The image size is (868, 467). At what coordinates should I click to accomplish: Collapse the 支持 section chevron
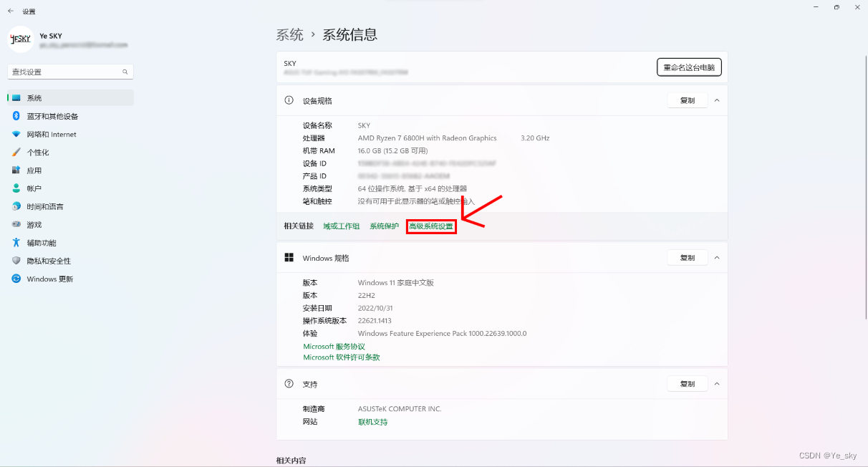717,384
